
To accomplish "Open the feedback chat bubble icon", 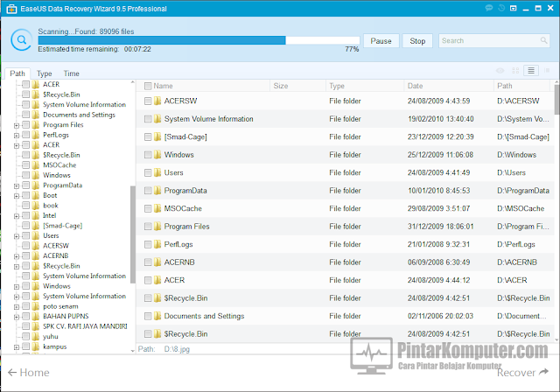I will [489, 8].
